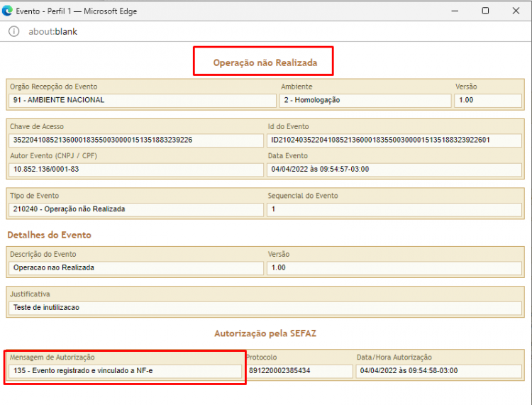This screenshot has height=405, width=532.
Task: Click the Detalhes do Evento heading
Action: point(49,235)
